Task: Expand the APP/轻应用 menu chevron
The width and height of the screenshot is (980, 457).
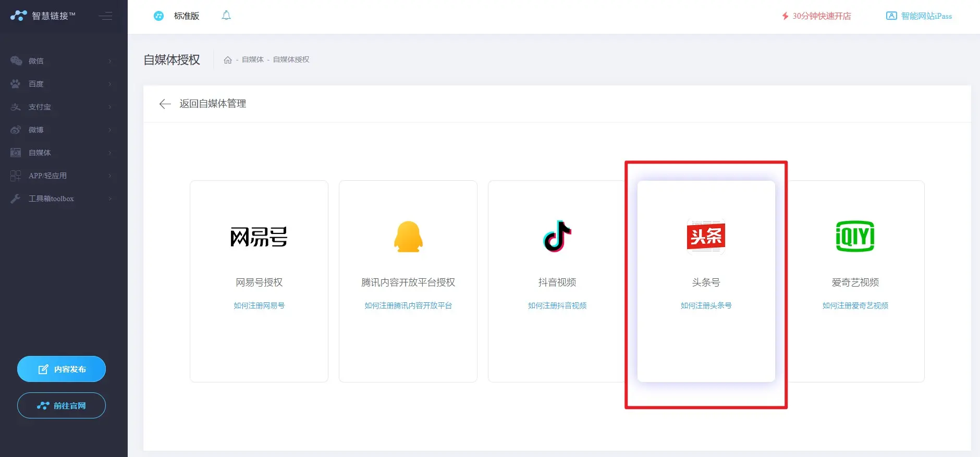Action: coord(110,176)
